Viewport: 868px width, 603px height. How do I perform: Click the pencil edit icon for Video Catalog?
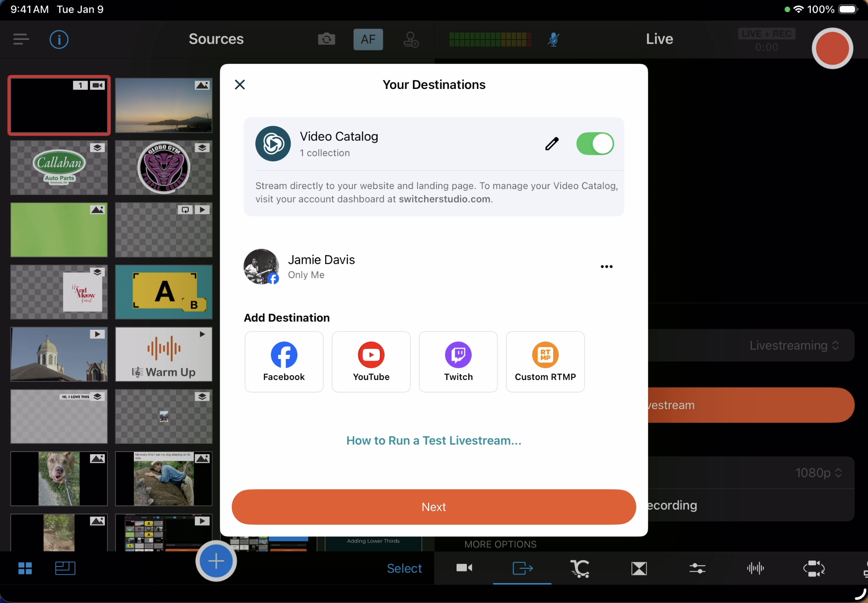click(551, 144)
